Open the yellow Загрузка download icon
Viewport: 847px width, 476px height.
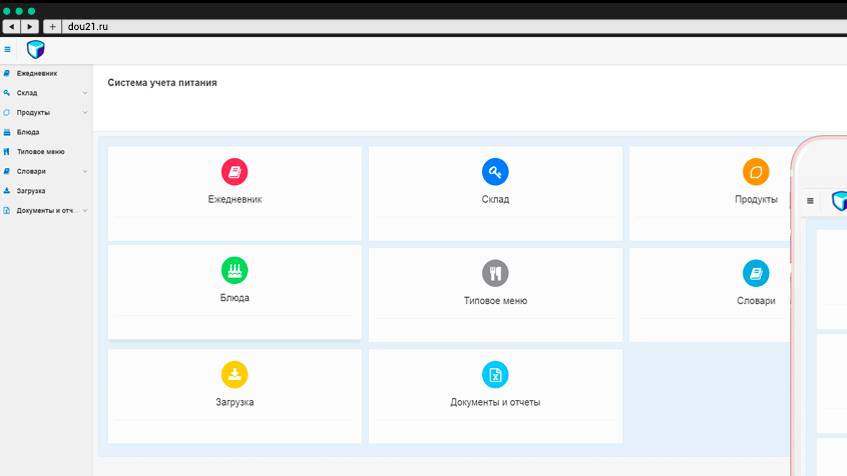(x=234, y=374)
